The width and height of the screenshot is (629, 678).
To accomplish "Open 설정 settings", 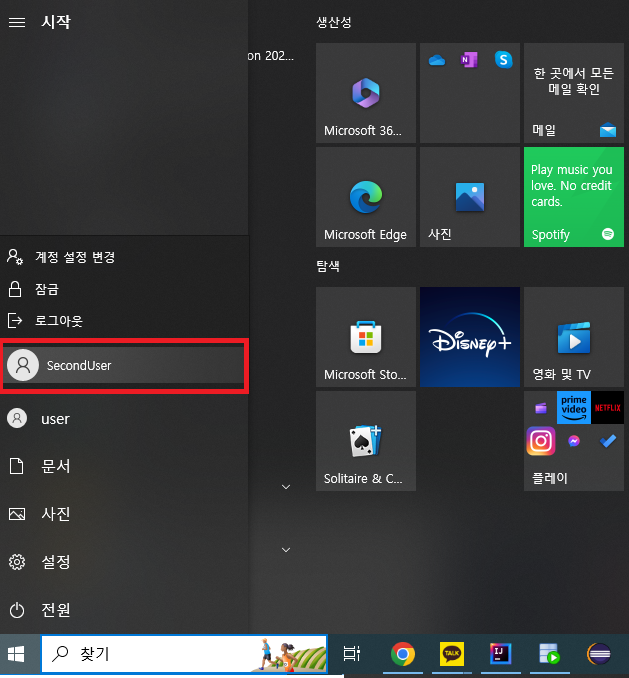I will 124,562.
